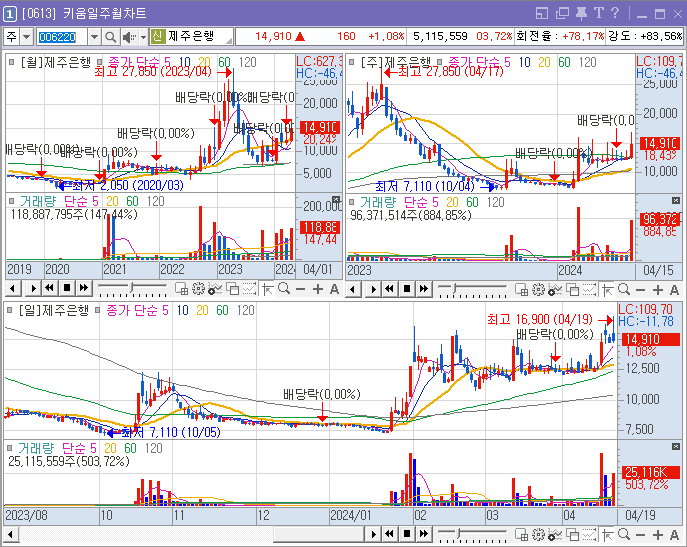
Task: Toggle the square marker before [주]제주은행 chart title
Action: [x=351, y=62]
